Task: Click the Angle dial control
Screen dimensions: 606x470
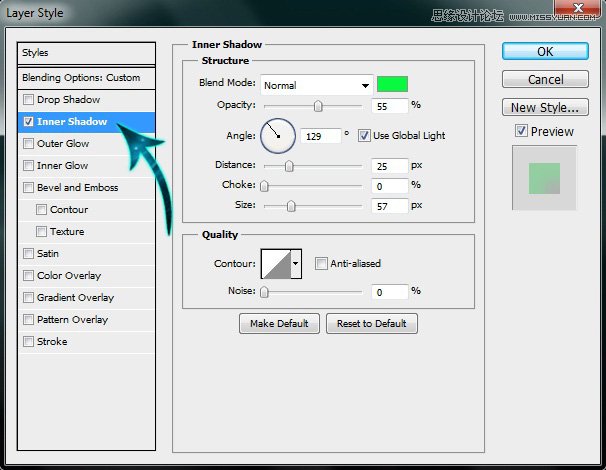Action: [278, 136]
